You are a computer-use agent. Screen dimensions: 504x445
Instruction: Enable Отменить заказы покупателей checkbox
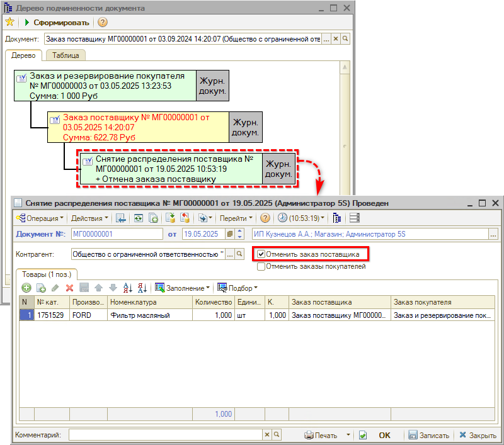point(261,266)
